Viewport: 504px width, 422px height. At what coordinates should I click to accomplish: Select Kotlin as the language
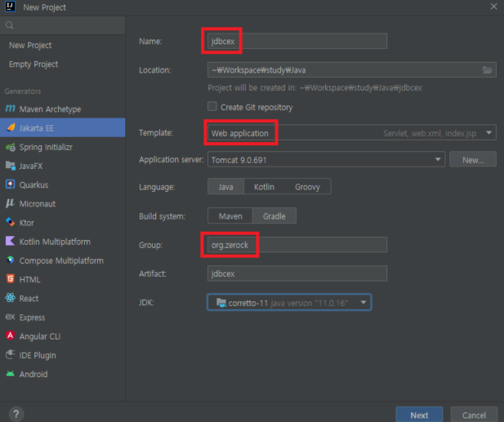pyautogui.click(x=264, y=187)
